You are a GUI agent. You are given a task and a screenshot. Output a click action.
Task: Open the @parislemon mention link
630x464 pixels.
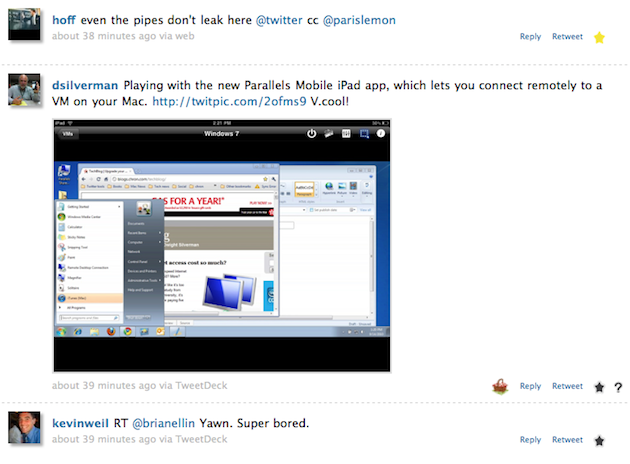(359, 20)
